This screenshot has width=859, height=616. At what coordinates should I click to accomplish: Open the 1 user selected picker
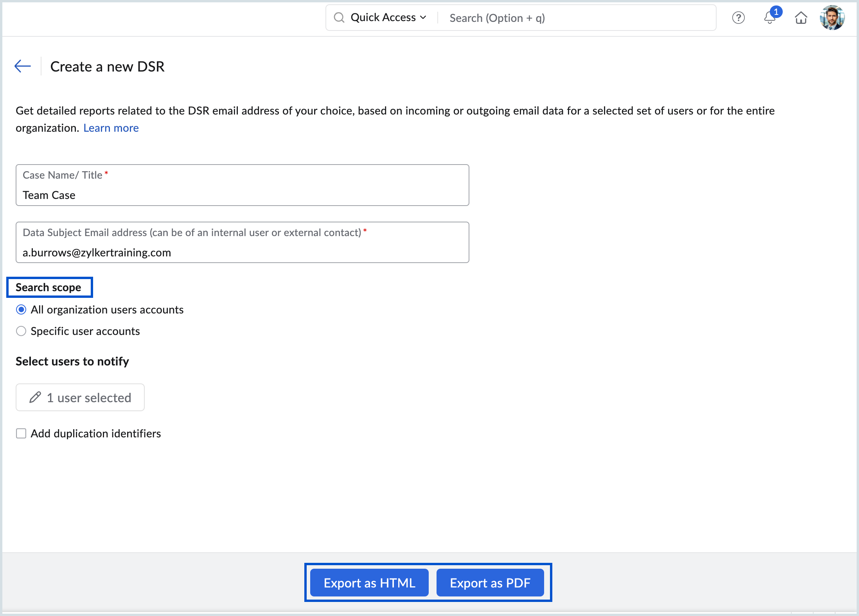[x=80, y=398]
